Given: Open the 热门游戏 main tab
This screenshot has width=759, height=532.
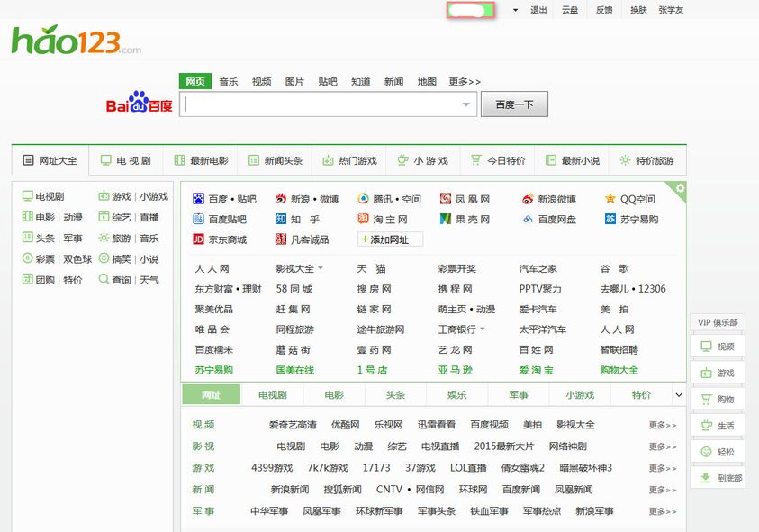Looking at the screenshot, I should [x=349, y=160].
